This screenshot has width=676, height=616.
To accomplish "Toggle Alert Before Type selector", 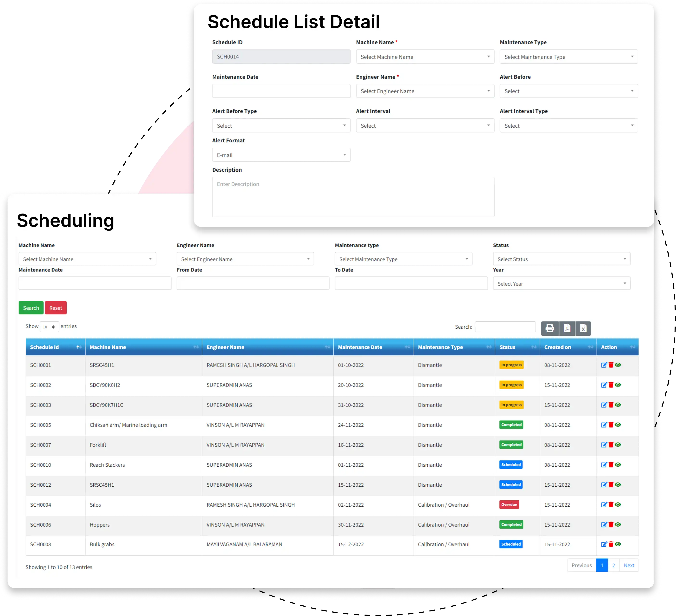I will click(x=281, y=125).
